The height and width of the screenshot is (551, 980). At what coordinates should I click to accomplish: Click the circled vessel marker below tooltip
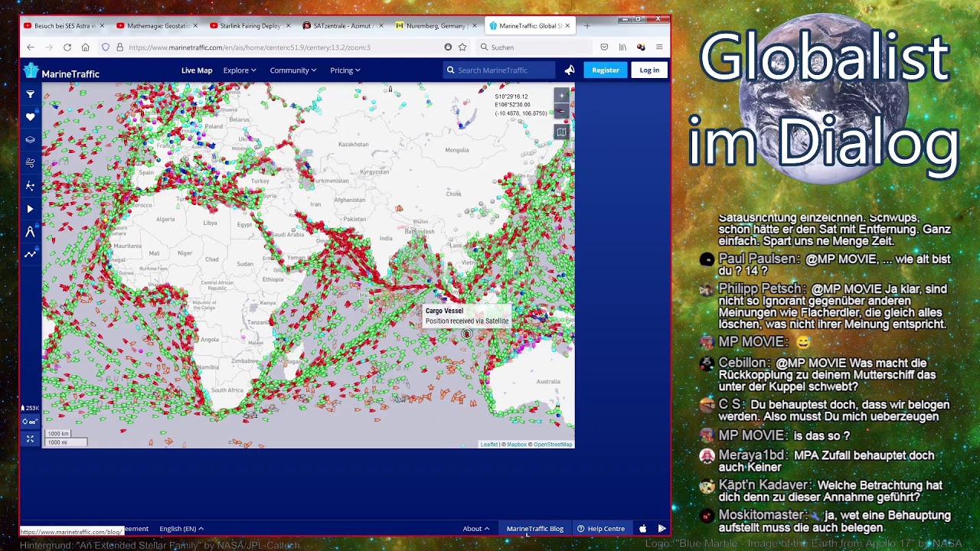tap(467, 334)
